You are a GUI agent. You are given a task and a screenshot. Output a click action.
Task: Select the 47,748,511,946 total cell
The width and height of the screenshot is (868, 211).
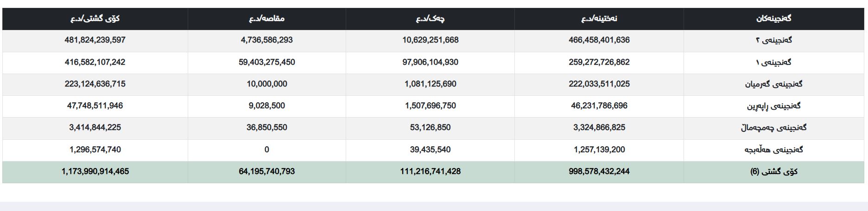click(x=95, y=106)
